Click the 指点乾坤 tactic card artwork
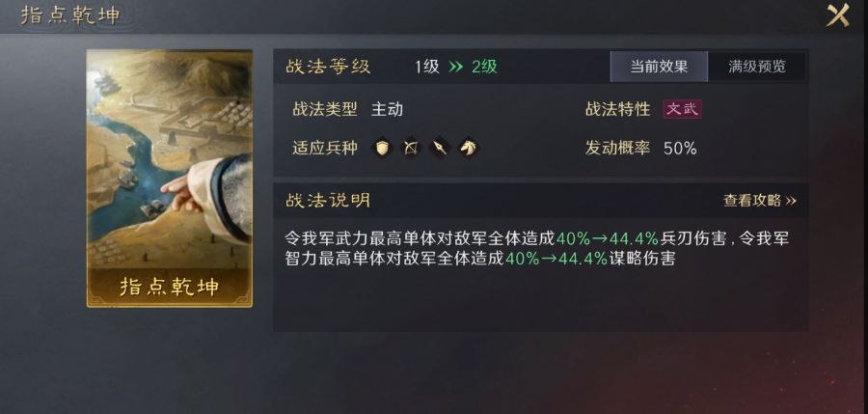 170,159
